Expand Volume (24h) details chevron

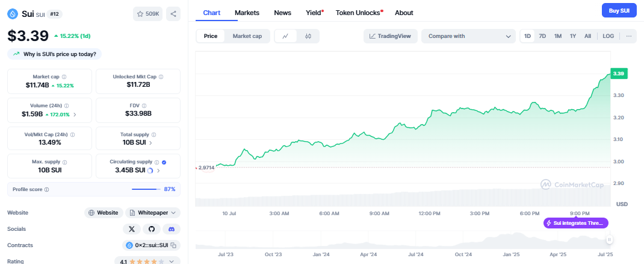[75, 115]
